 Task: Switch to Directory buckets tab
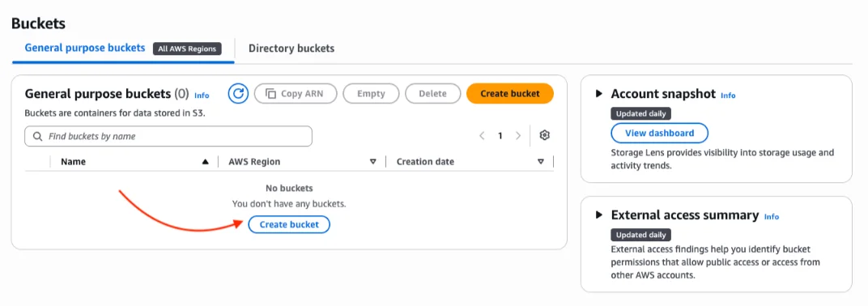[x=291, y=48]
